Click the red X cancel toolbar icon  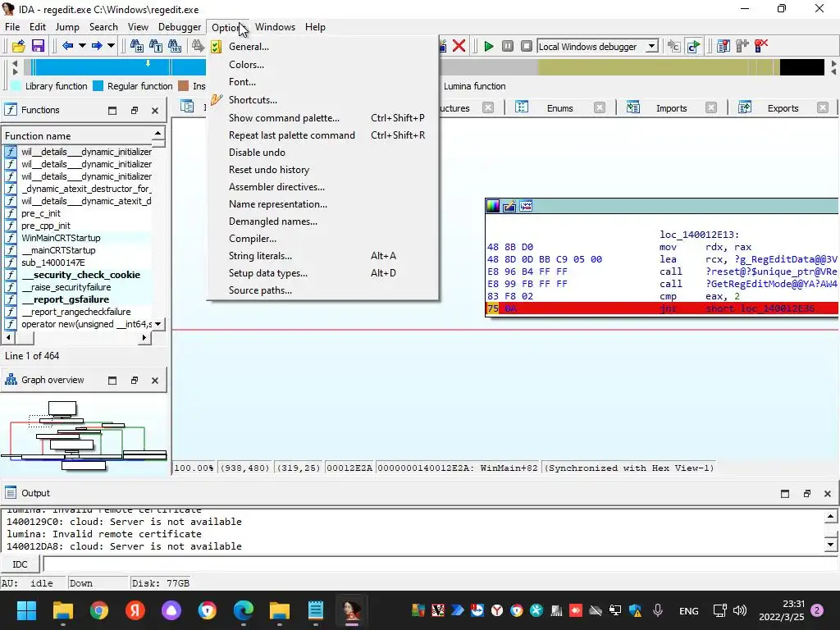pyautogui.click(x=459, y=46)
